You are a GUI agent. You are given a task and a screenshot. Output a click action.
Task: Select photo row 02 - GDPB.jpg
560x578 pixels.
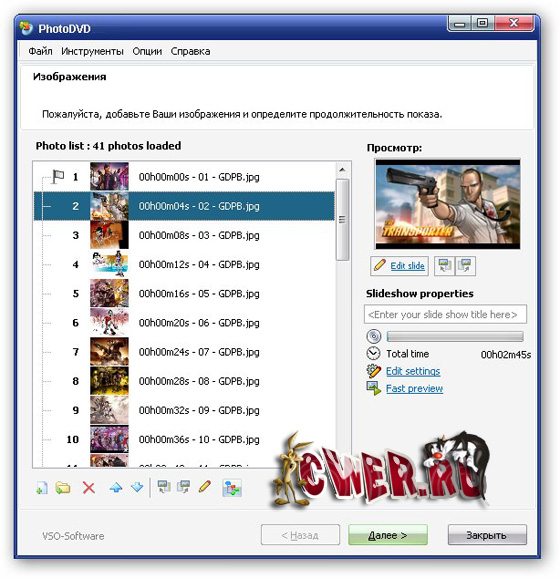click(x=184, y=206)
